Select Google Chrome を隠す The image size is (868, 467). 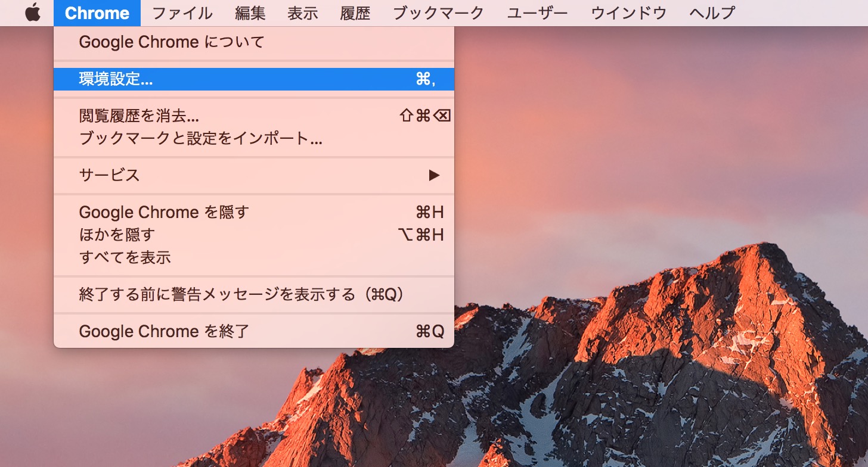254,212
